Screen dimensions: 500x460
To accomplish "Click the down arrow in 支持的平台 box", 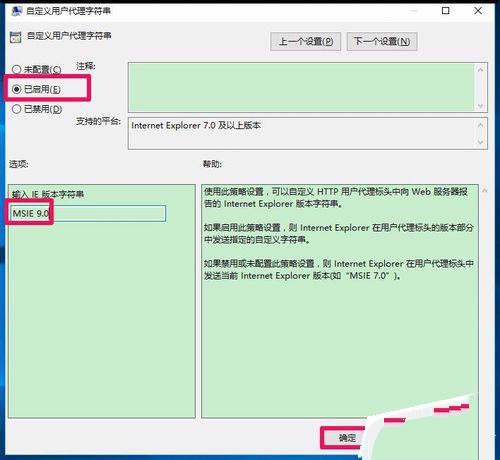I will [480, 142].
